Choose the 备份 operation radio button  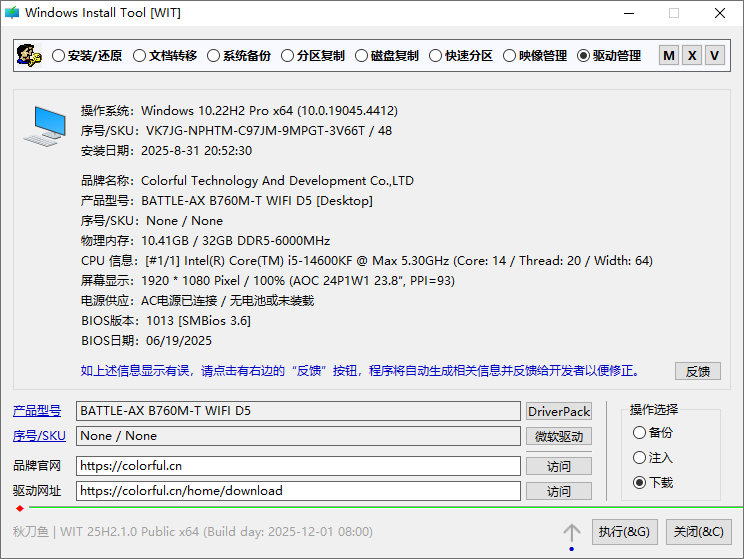point(653,432)
